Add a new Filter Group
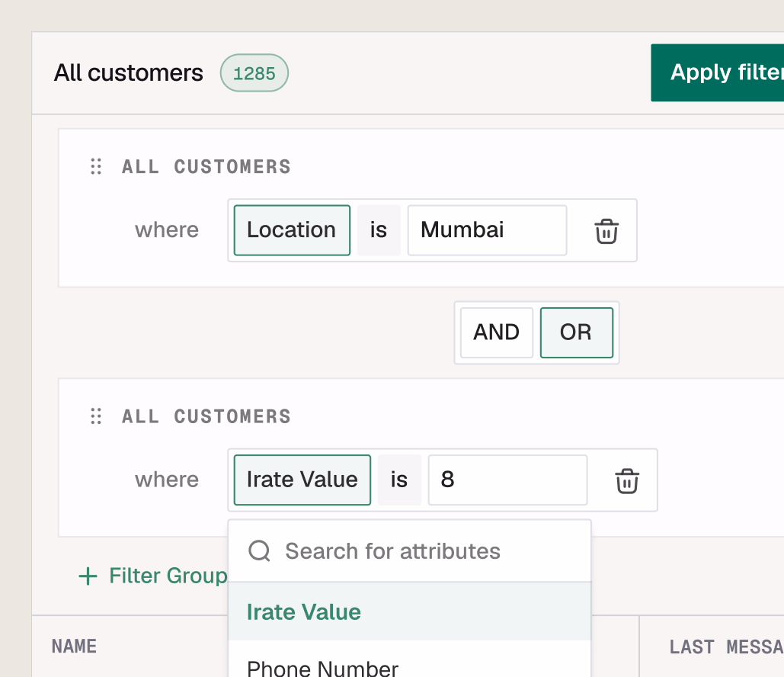 pyautogui.click(x=153, y=576)
